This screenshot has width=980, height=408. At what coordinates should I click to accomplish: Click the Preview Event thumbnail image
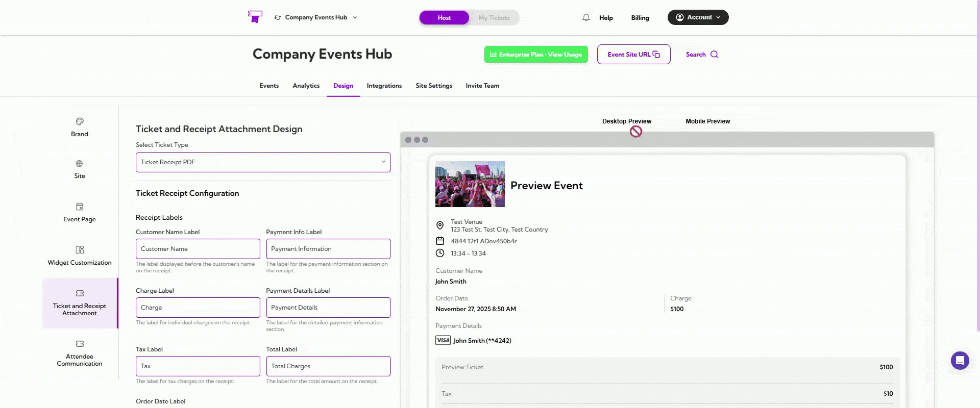(x=470, y=184)
